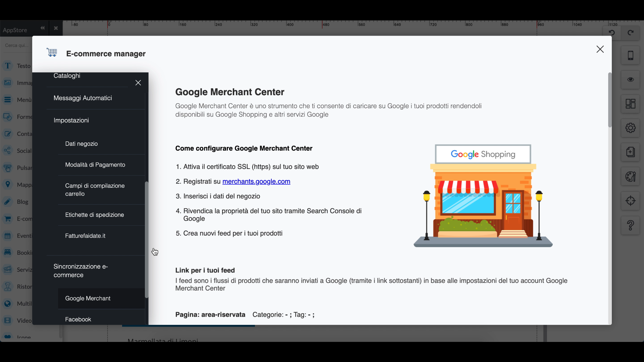Open Messaggi Automatici menu item
Screen dimensions: 644x362
point(83,98)
